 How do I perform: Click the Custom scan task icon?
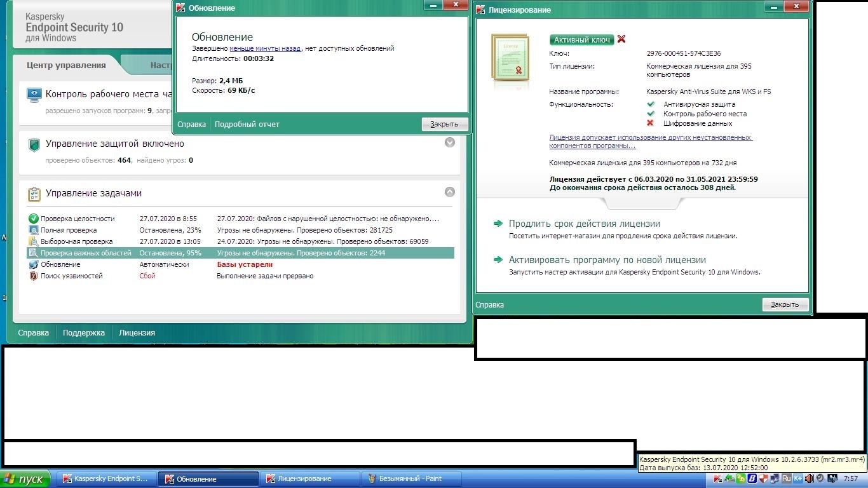point(34,241)
